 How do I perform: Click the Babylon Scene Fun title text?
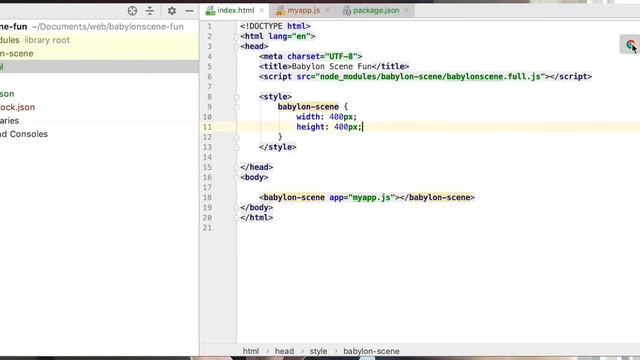pos(331,67)
